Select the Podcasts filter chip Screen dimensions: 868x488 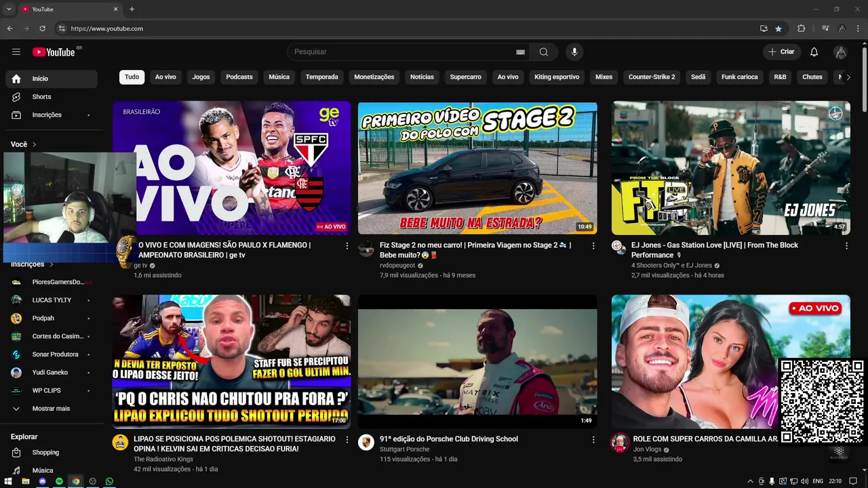click(239, 77)
